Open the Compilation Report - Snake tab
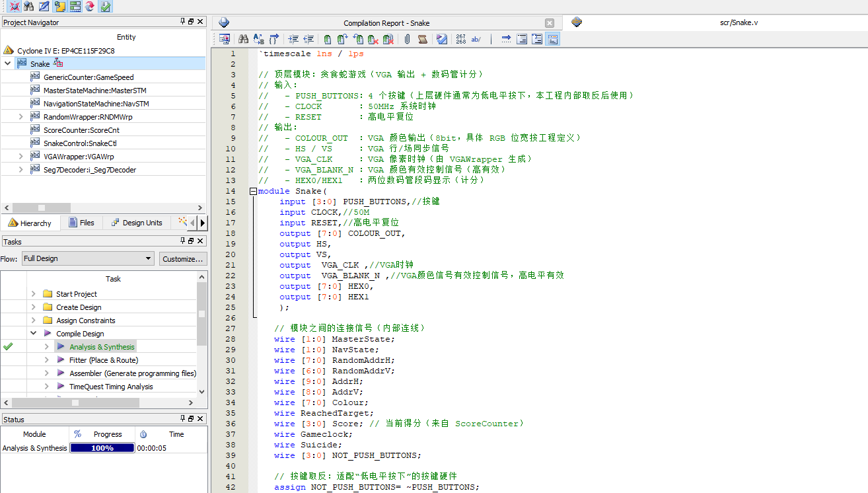The width and height of the screenshot is (868, 493). click(386, 23)
